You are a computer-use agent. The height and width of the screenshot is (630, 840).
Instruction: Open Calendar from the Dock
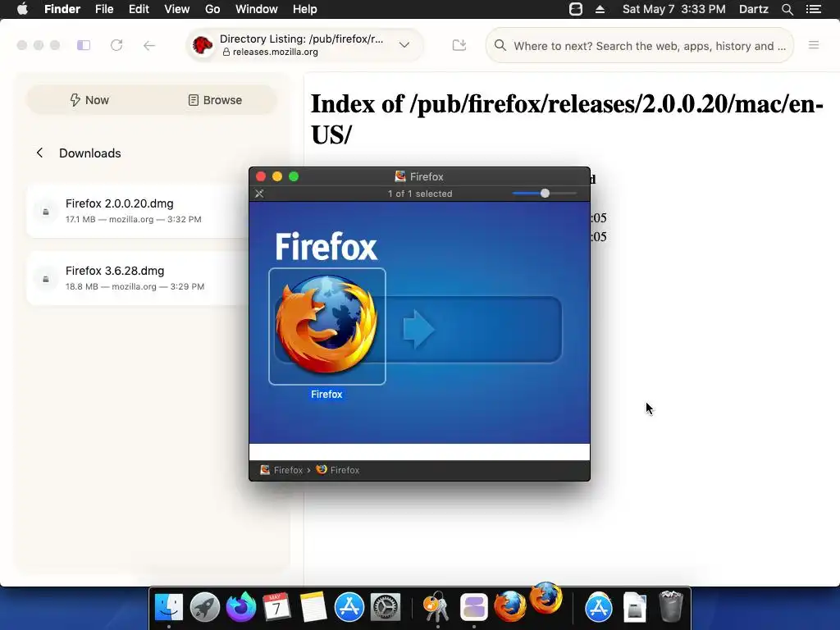[276, 608]
